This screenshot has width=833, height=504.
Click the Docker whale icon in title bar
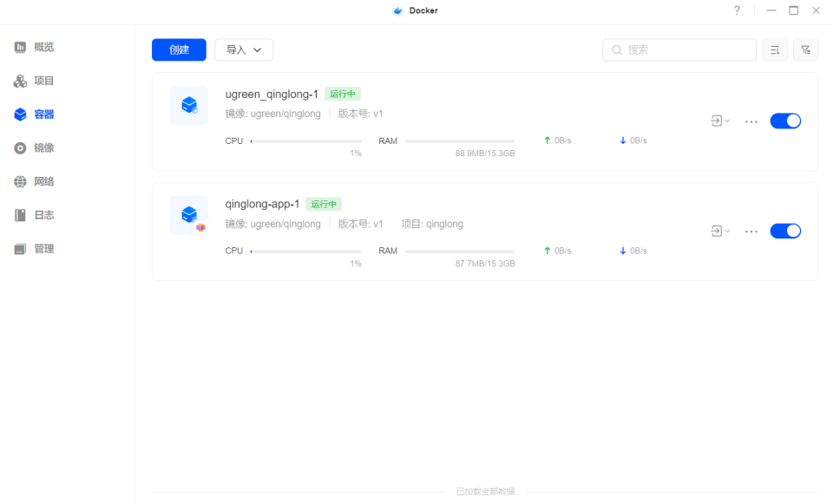[398, 10]
